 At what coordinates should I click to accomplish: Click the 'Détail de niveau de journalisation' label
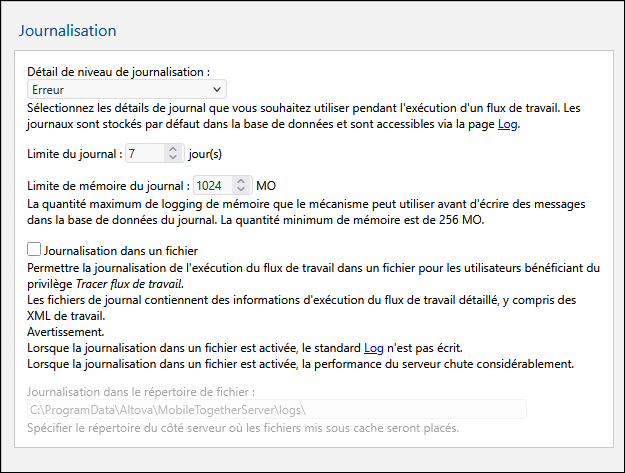point(119,72)
